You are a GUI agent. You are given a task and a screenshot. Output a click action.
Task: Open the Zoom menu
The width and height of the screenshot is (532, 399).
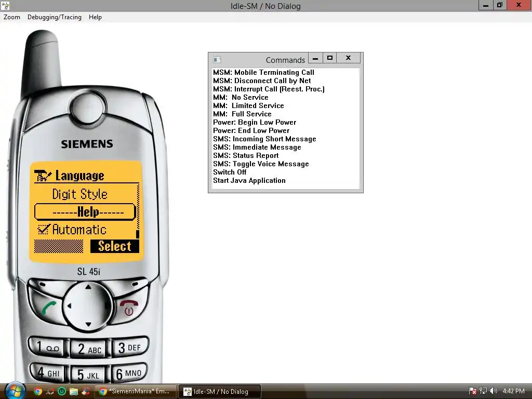pos(12,17)
